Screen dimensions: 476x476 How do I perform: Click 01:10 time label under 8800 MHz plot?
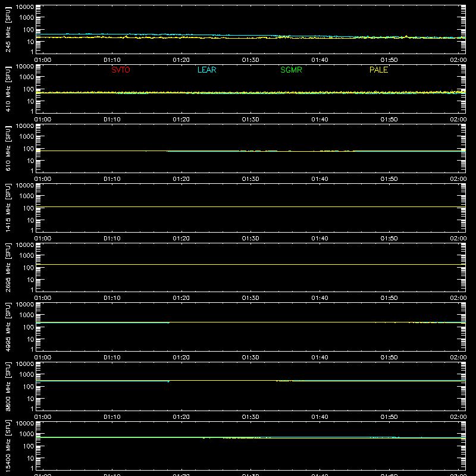tap(112, 417)
